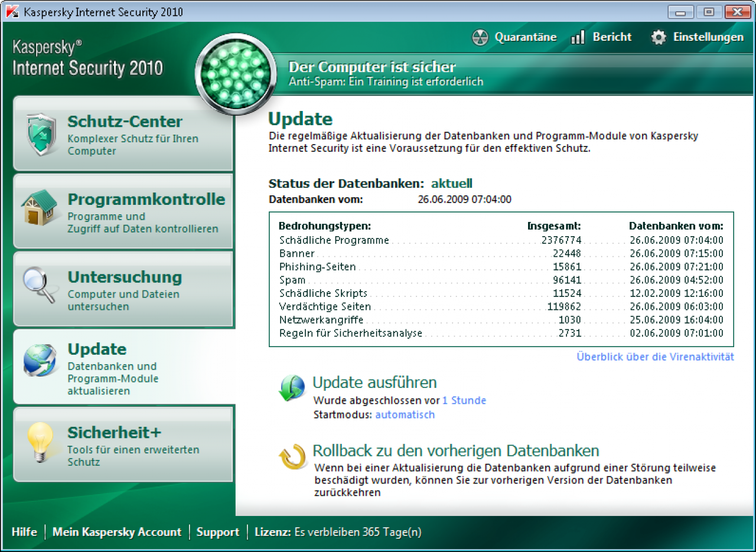This screenshot has width=756, height=552.
Task: Click Rollback zu den vorherigen Datenbanken
Action: pos(456,451)
